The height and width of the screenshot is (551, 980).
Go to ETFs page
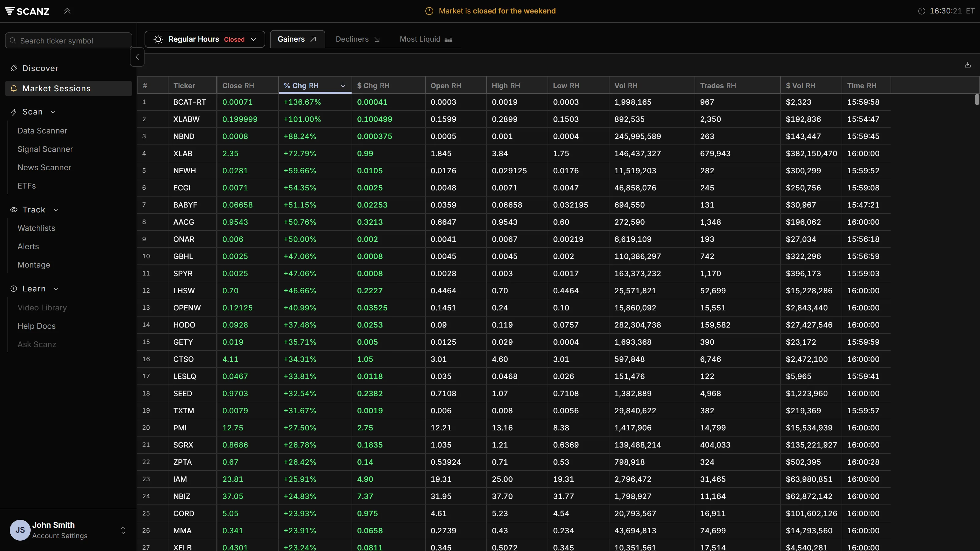pyautogui.click(x=27, y=186)
